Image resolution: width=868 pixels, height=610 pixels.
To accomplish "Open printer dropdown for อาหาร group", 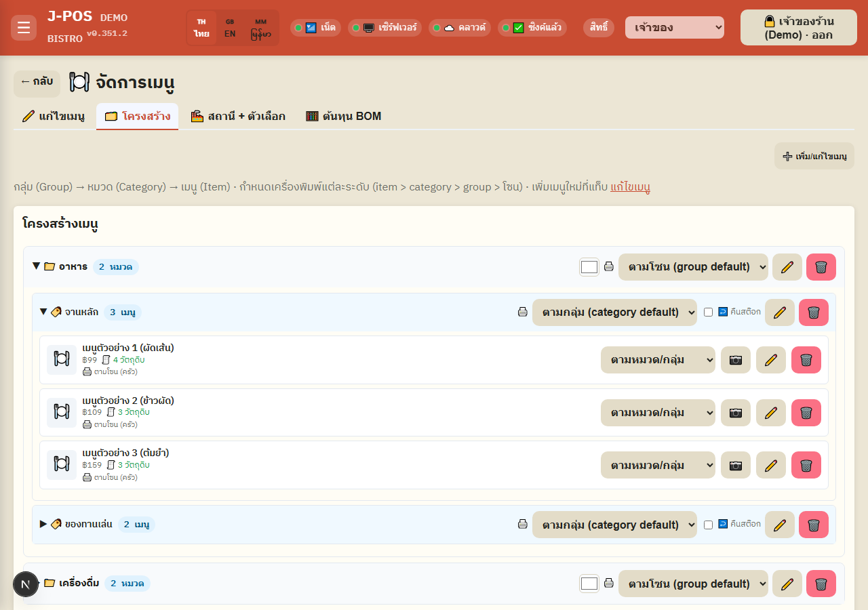I will [x=693, y=267].
